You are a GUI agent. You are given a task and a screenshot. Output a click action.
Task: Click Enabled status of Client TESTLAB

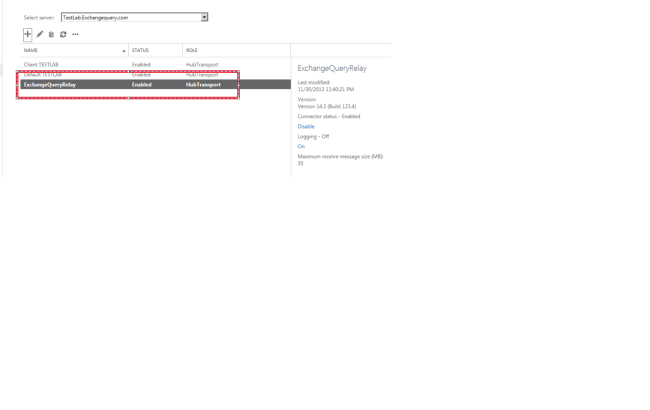click(x=141, y=65)
